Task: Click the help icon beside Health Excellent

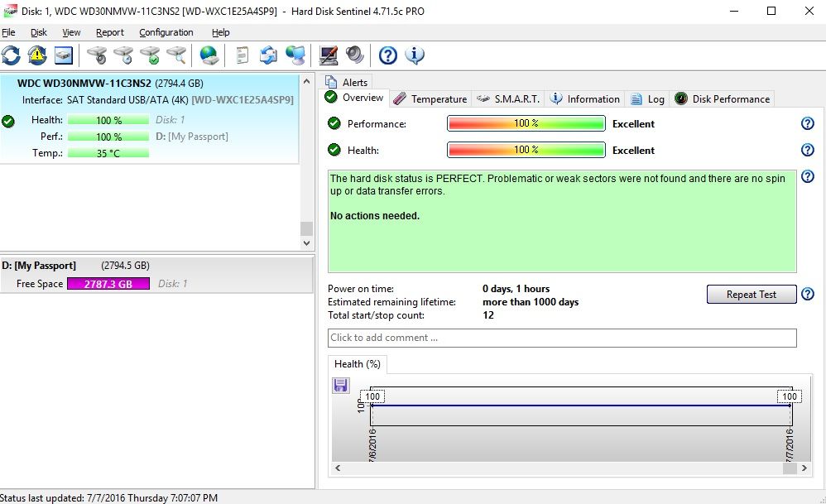Action: pyautogui.click(x=808, y=150)
